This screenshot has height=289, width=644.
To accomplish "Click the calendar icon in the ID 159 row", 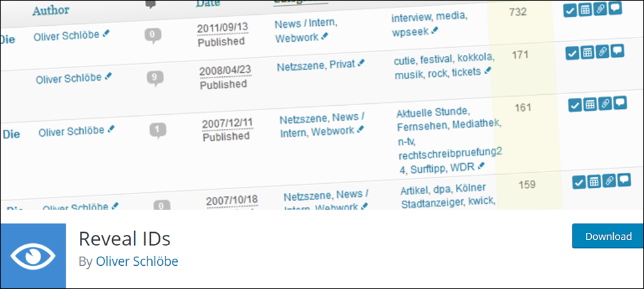I will pos(594,181).
